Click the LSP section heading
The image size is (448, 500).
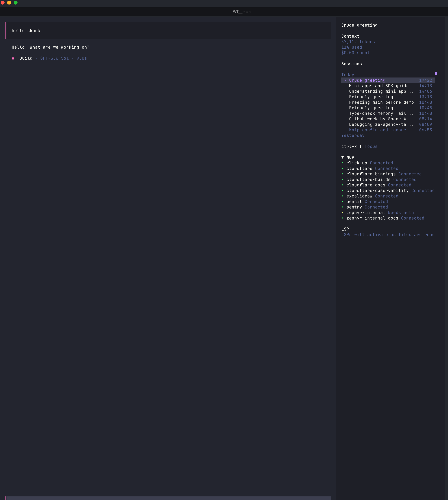tap(345, 229)
